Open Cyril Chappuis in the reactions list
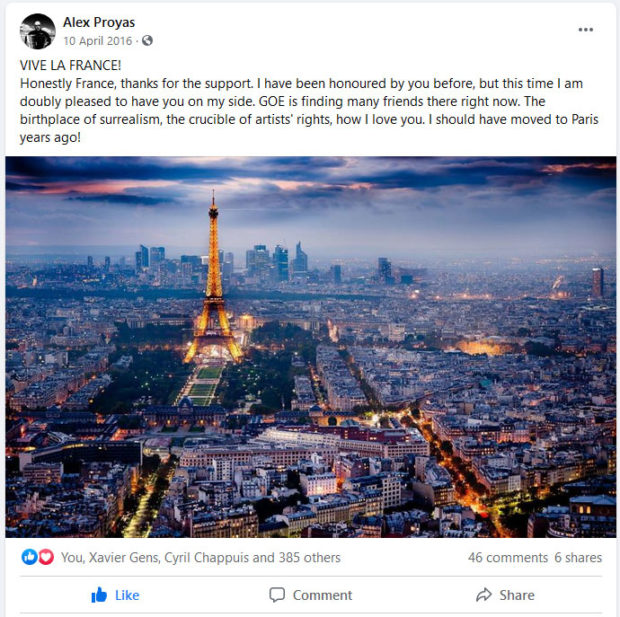The width and height of the screenshot is (620, 617). [207, 557]
